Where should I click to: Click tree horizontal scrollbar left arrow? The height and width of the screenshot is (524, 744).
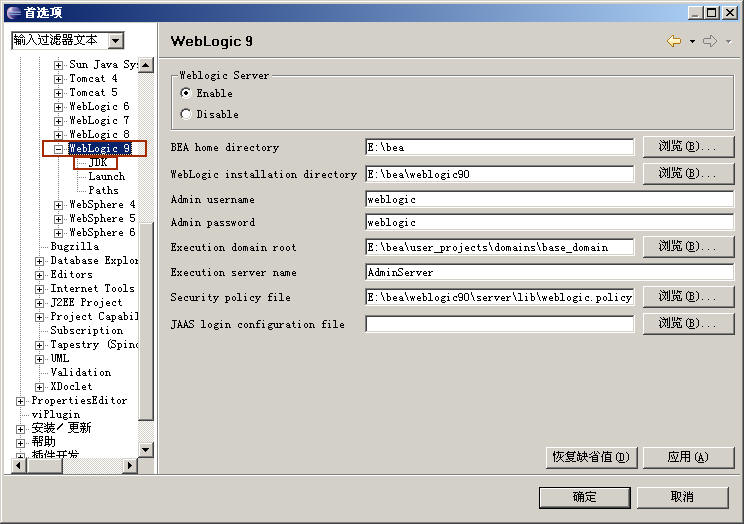pos(19,466)
